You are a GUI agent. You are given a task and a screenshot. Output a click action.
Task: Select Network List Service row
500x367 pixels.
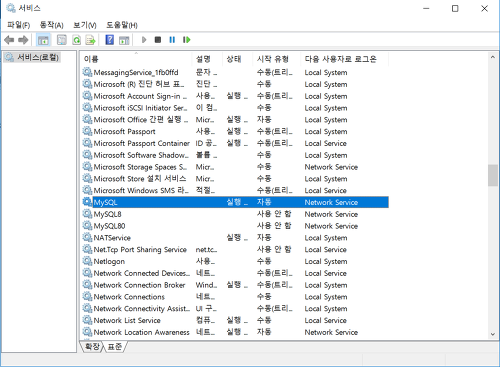coord(235,320)
